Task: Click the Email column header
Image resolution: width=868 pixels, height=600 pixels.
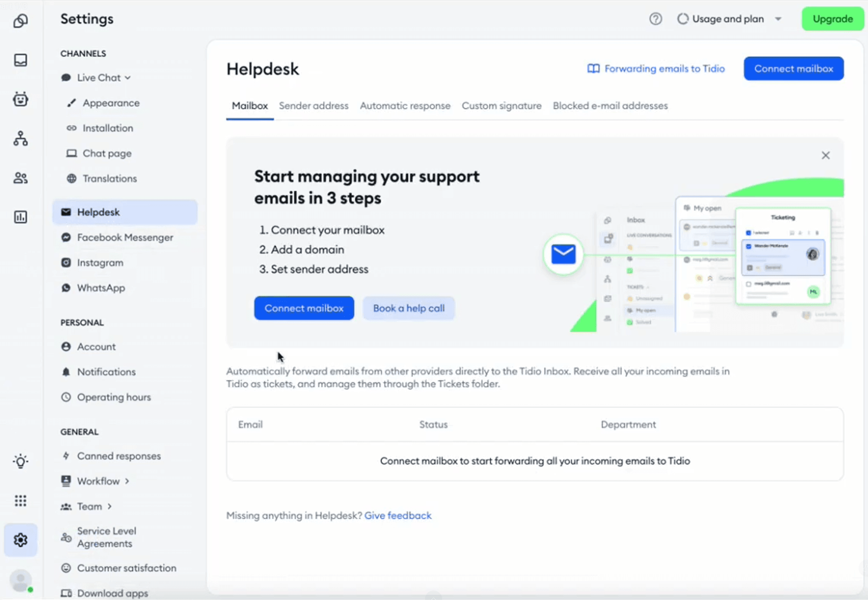Action: [x=250, y=424]
